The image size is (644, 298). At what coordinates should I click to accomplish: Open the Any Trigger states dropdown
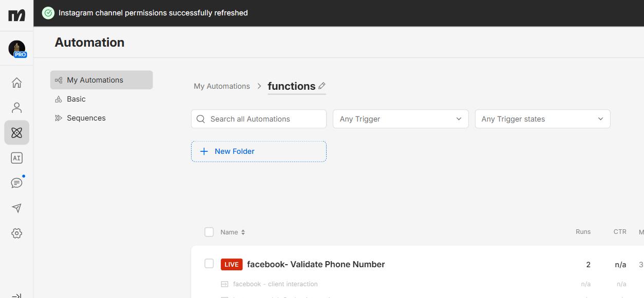[x=542, y=119]
